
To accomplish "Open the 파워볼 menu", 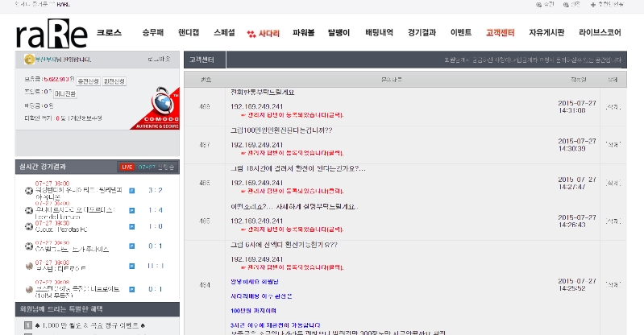I will (x=304, y=33).
